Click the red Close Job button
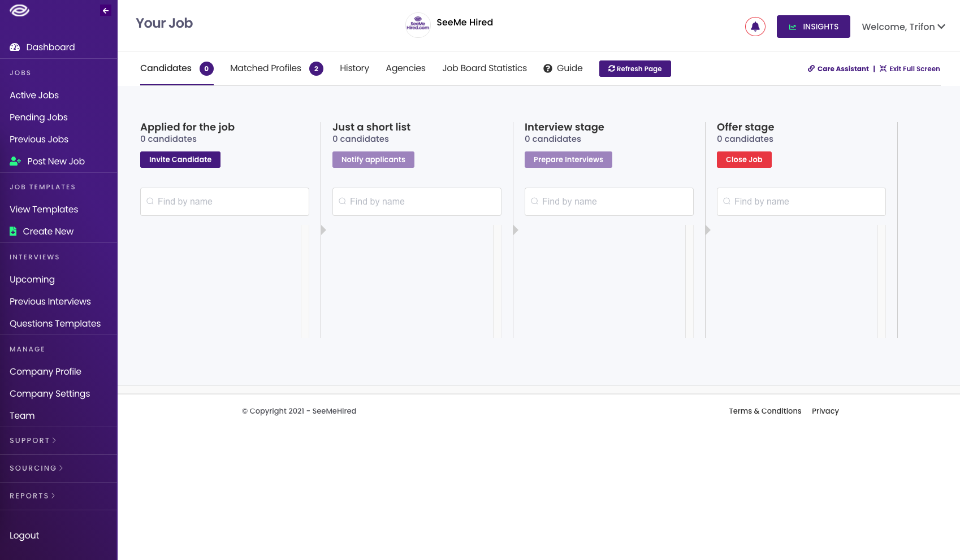 744,159
